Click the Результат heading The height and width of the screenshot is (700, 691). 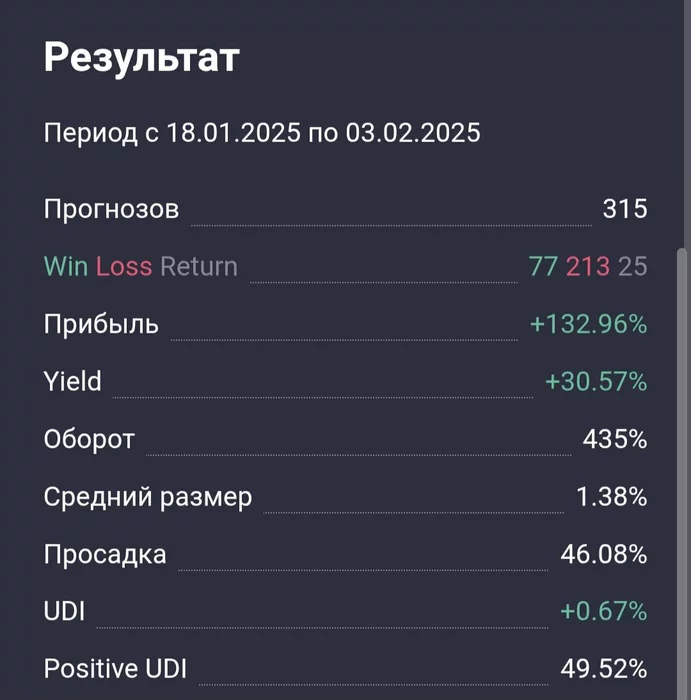pyautogui.click(x=142, y=58)
